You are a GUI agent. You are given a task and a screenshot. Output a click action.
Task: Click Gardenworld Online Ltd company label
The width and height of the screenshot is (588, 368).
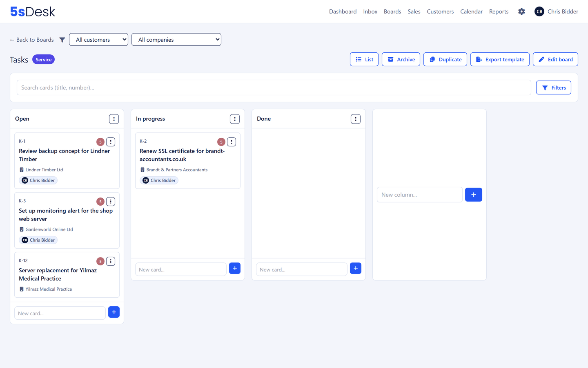point(49,229)
